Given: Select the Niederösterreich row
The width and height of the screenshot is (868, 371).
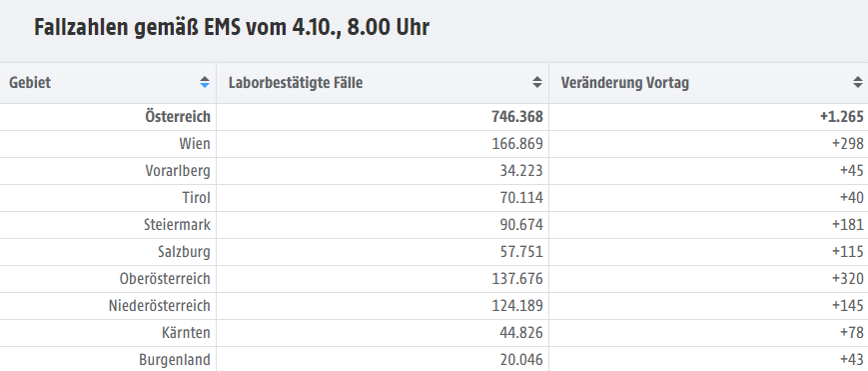Looking at the screenshot, I should click(434, 306).
